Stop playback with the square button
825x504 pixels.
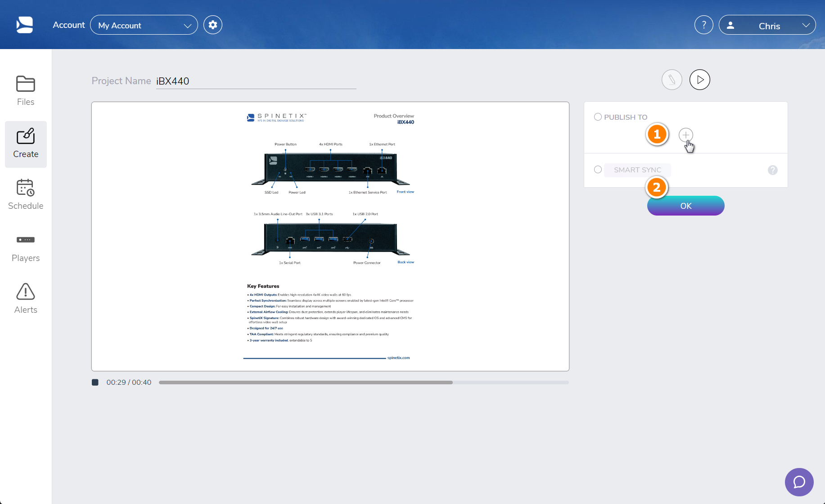[95, 382]
